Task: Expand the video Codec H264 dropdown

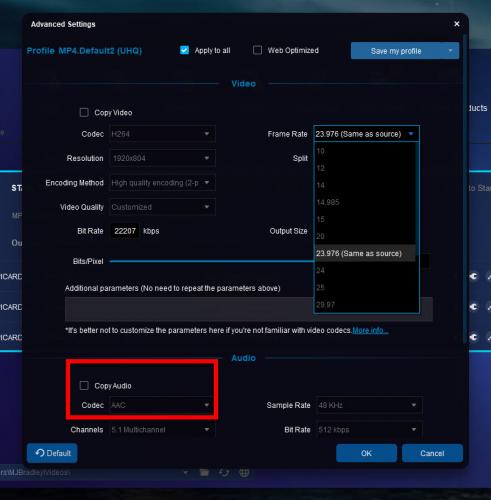Action: coord(162,134)
